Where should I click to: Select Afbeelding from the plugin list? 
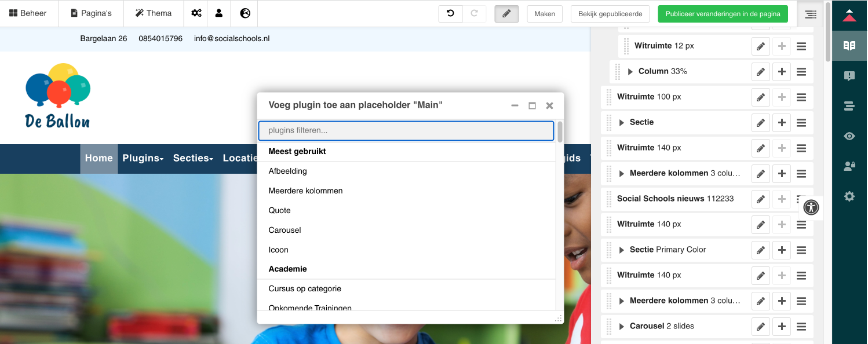[x=288, y=171]
